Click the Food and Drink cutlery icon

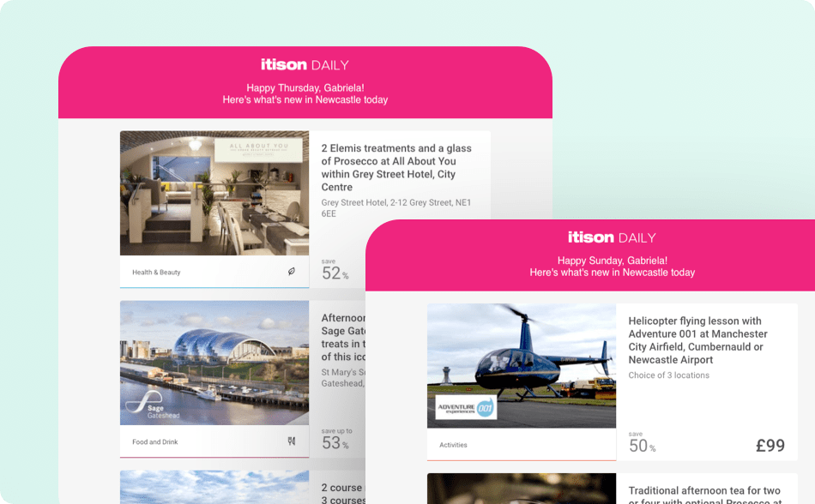pyautogui.click(x=292, y=441)
